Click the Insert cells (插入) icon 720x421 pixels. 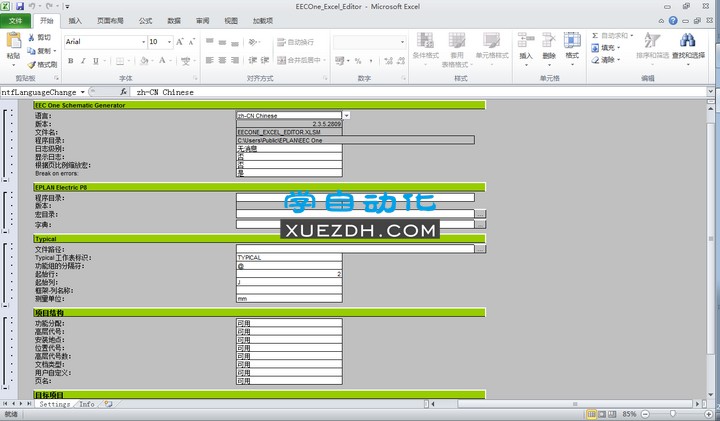[526, 40]
